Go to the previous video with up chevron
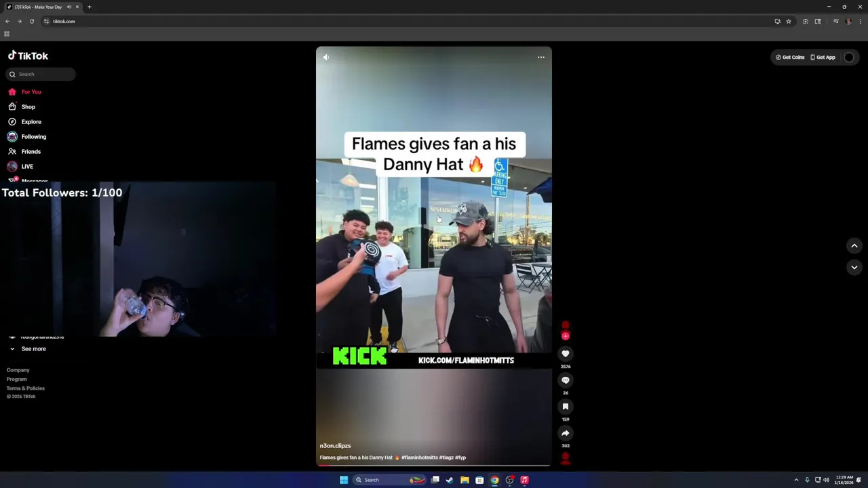The height and width of the screenshot is (488, 868). 854,245
